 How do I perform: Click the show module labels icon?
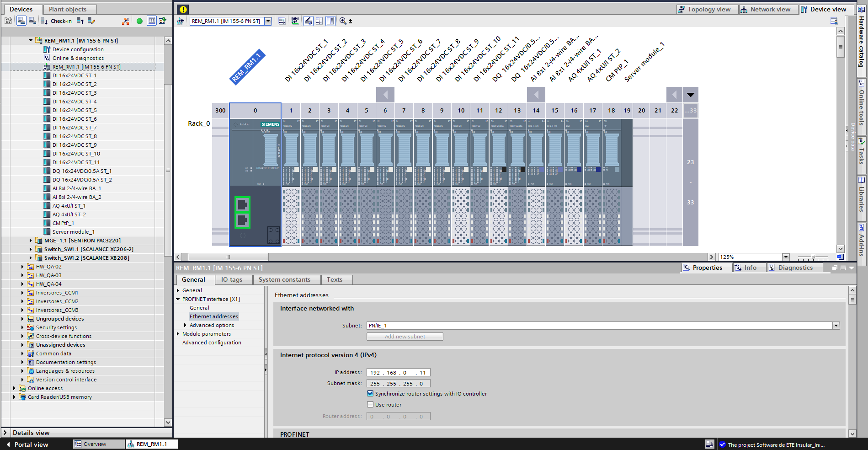309,21
